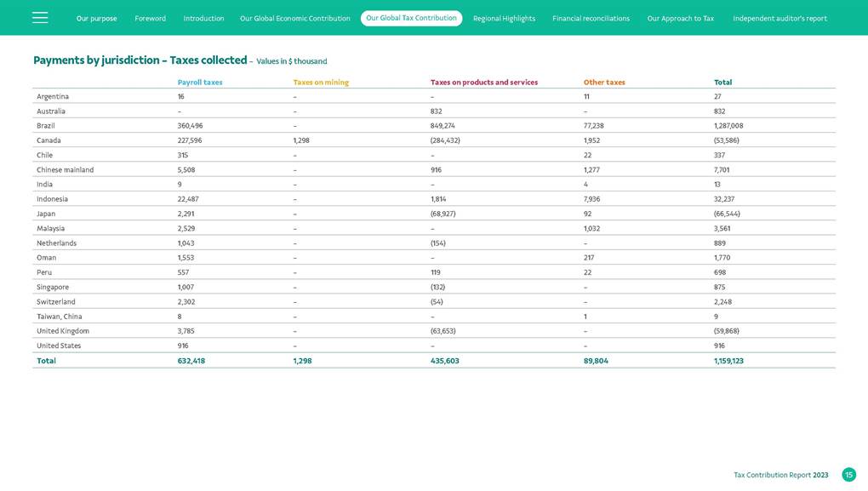Click the United Kingdom row label
Screen dimensions: 868x491
tap(63, 331)
